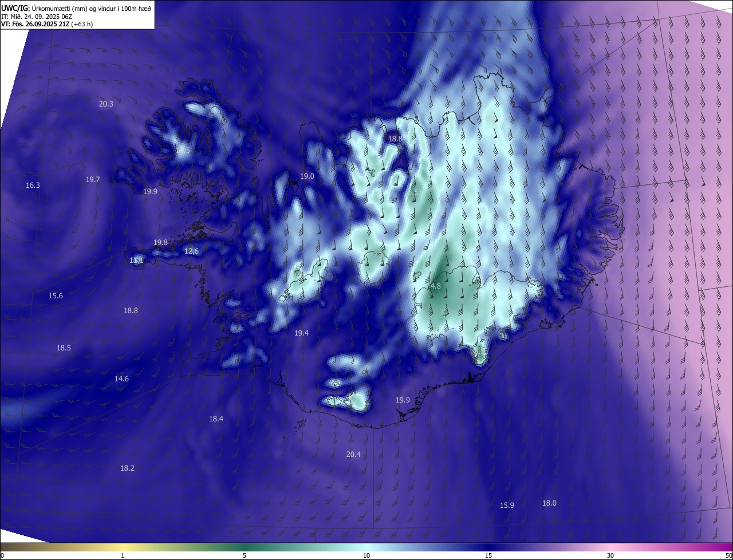The height and width of the screenshot is (560, 733).
Task: Click the 18.5 value label on the map
Action: (64, 348)
